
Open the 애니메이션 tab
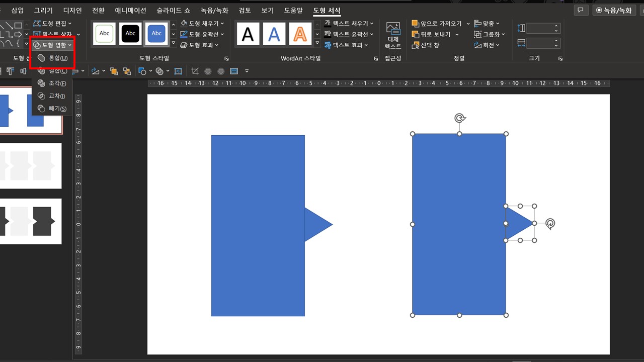pyautogui.click(x=130, y=10)
